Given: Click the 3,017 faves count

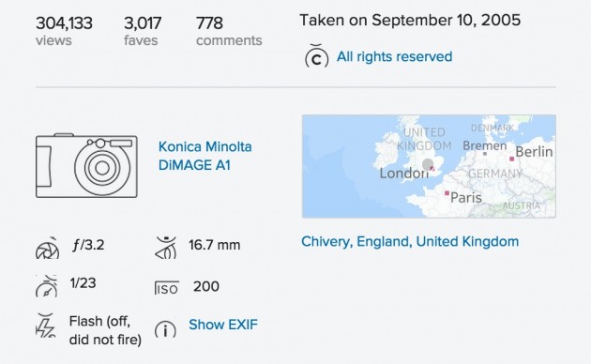Looking at the screenshot, I should click(143, 23).
